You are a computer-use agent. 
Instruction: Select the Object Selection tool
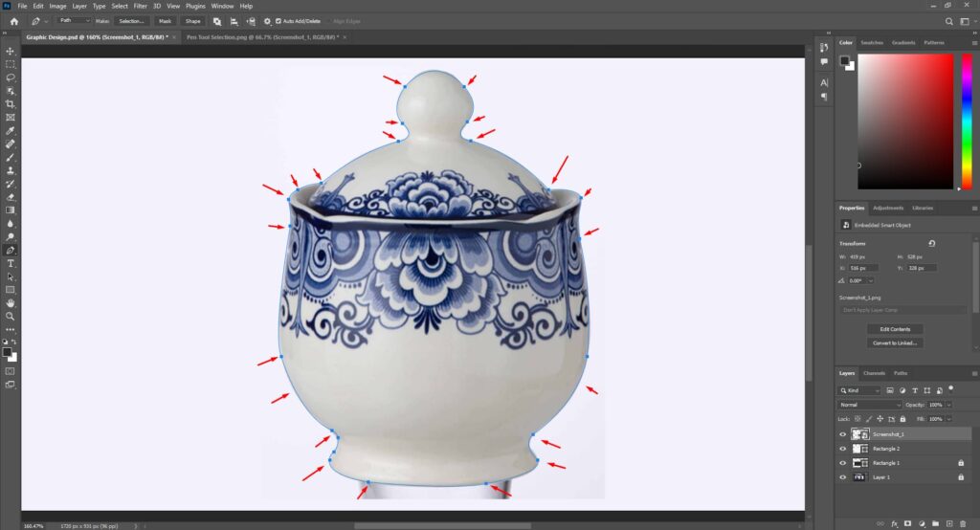tap(10, 91)
